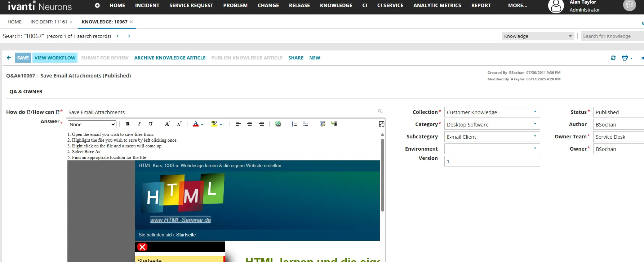Click the print icon
Viewport: 644px width, 262px height.
click(625, 58)
